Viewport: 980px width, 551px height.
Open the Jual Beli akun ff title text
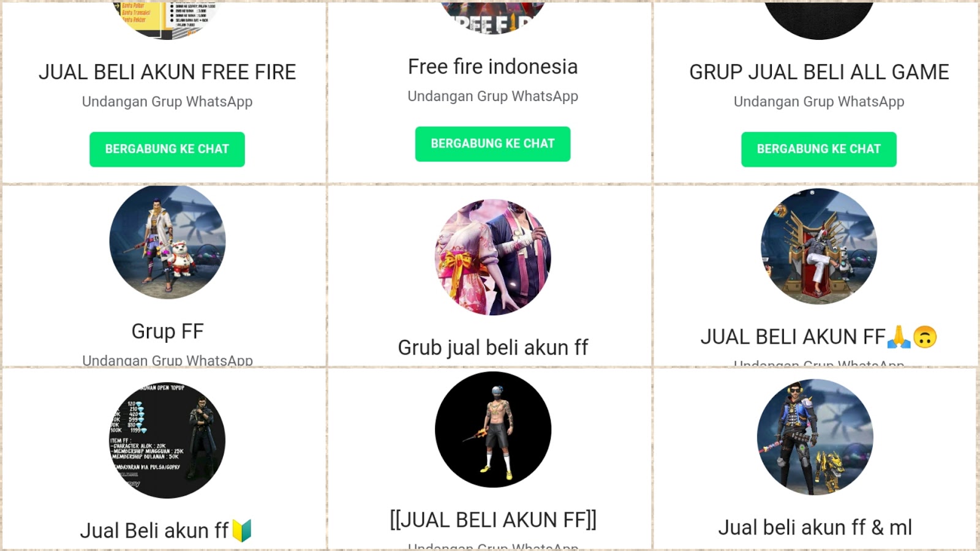(x=166, y=530)
